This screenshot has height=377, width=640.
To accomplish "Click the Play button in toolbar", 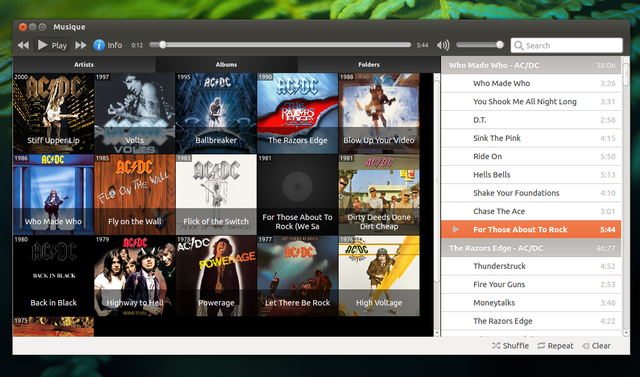I will (x=52, y=45).
